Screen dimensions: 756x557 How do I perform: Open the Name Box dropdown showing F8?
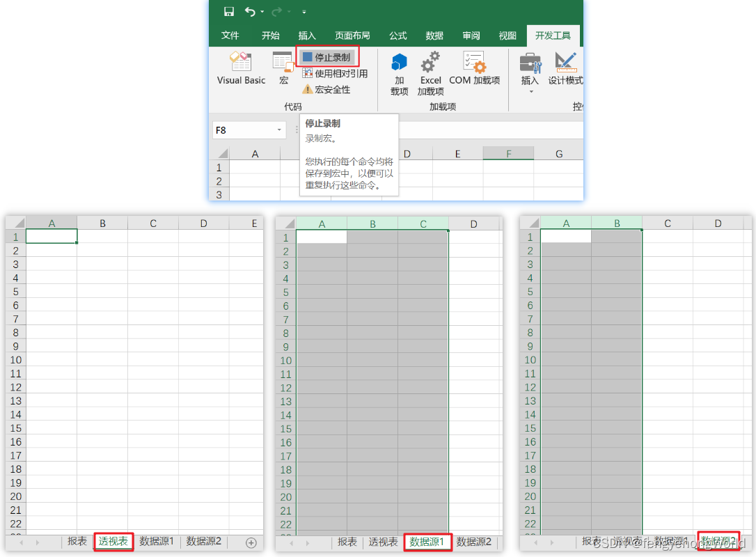click(x=280, y=130)
